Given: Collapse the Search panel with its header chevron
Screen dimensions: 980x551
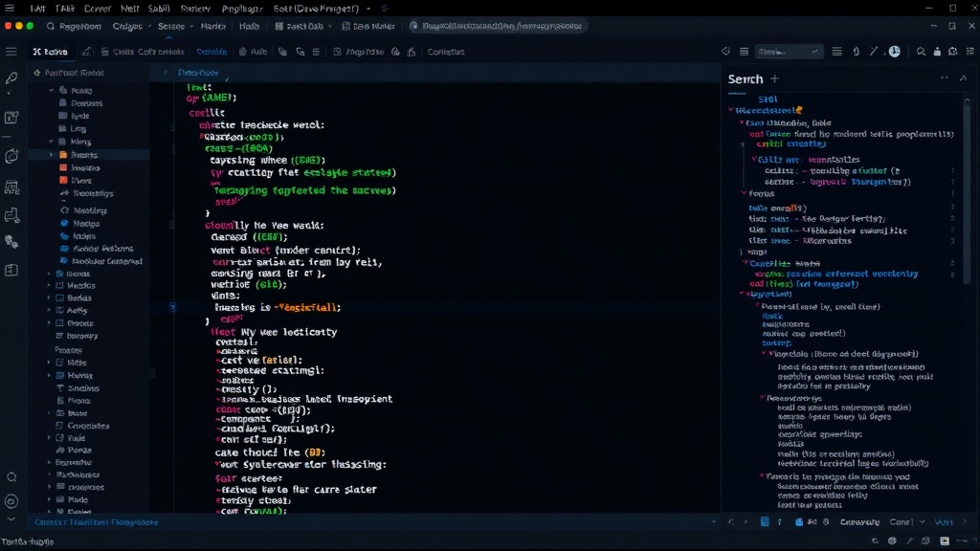Looking at the screenshot, I should tap(963, 78).
